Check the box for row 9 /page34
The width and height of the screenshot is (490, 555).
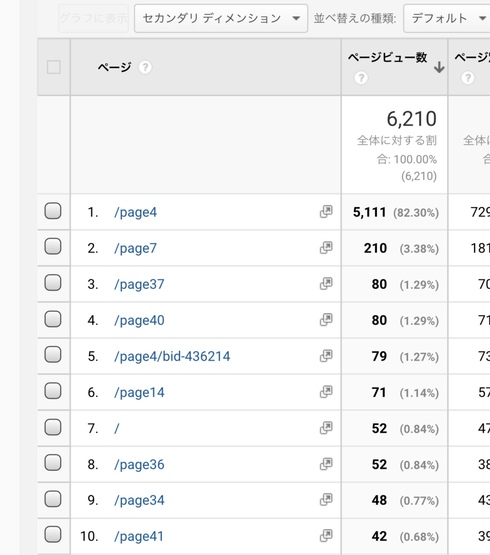(x=53, y=499)
